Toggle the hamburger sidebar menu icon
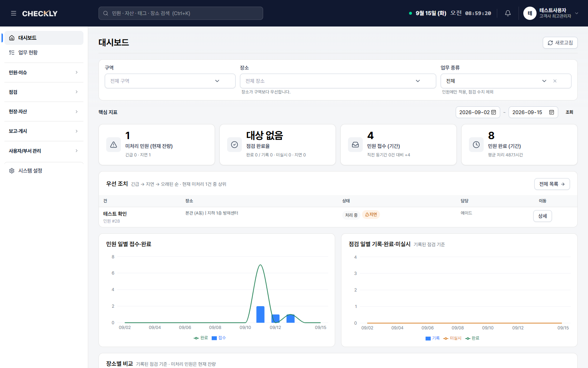Viewport: 588px width, 368px height. click(14, 13)
